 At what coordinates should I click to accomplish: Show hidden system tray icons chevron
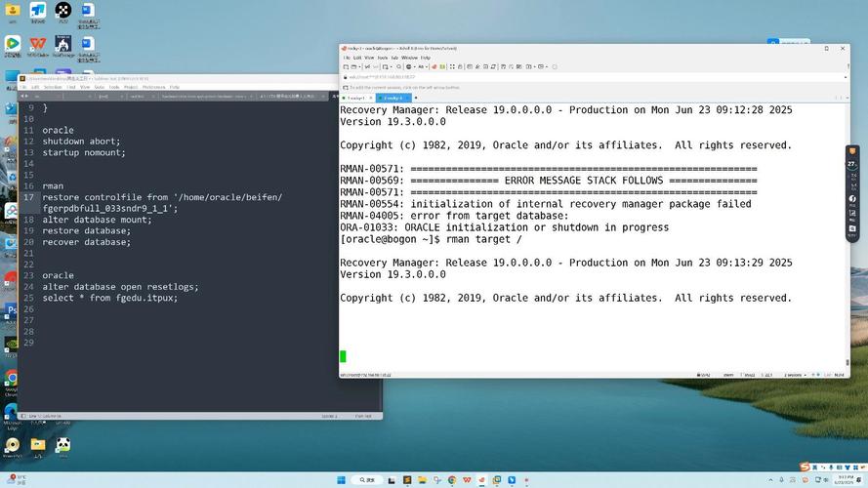(x=770, y=480)
